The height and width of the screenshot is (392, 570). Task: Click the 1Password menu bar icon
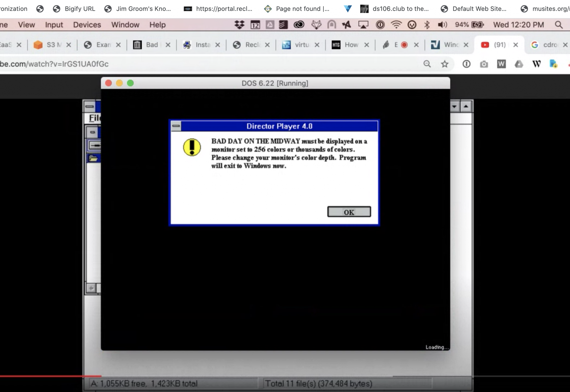pyautogui.click(x=380, y=25)
